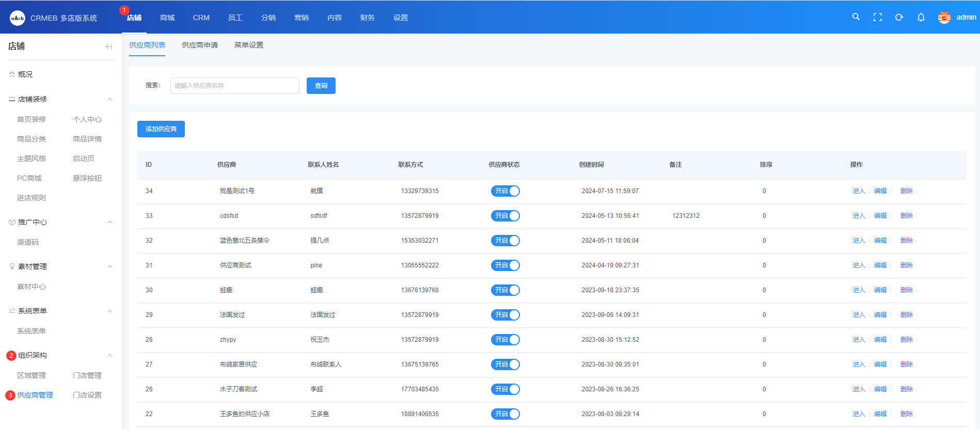980x429 pixels.
Task: Click the 添加供应商 button
Action: click(x=161, y=129)
